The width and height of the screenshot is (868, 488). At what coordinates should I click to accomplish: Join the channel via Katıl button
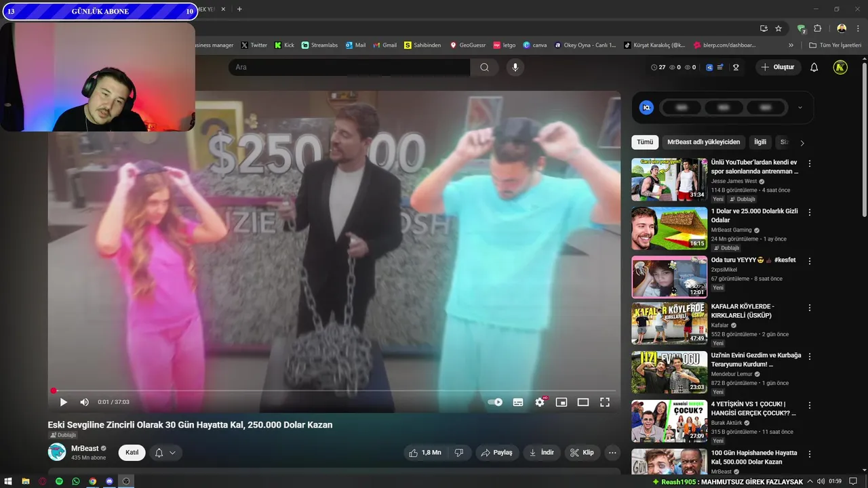[132, 453]
